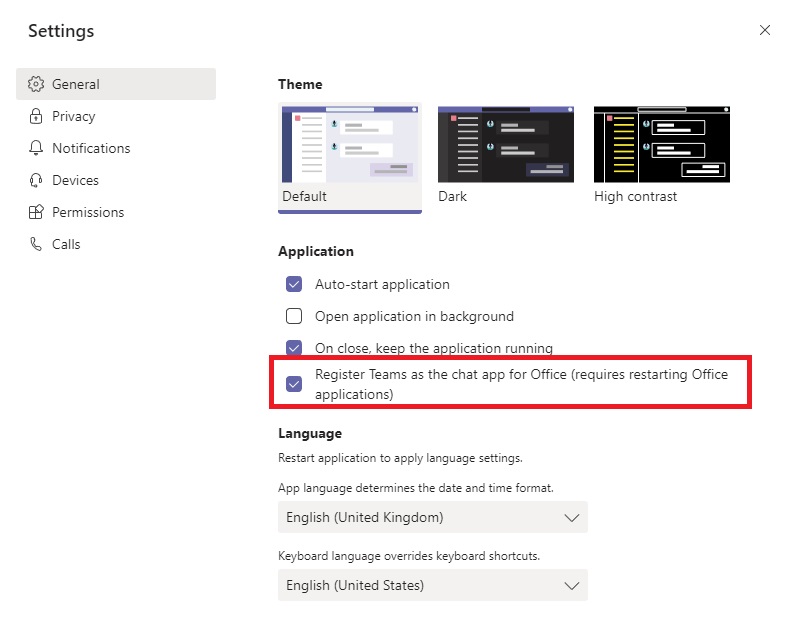Image resolution: width=787 pixels, height=629 pixels.
Task: Open the General settings tab
Action: pos(116,84)
